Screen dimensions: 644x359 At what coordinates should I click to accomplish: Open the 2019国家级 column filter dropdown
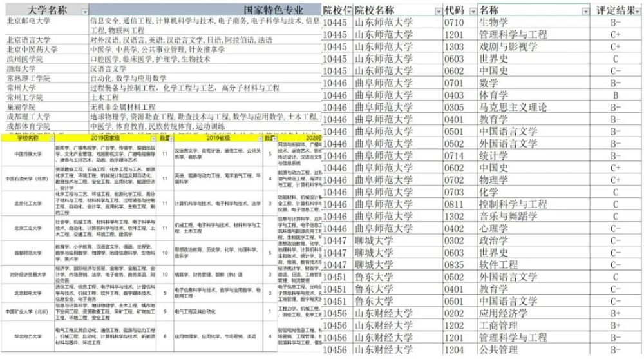[x=153, y=139]
